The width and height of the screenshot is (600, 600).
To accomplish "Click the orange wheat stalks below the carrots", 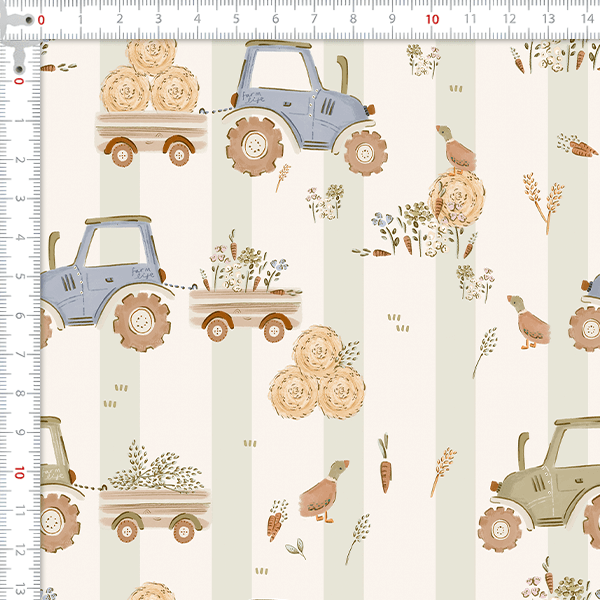I will click(x=543, y=198).
